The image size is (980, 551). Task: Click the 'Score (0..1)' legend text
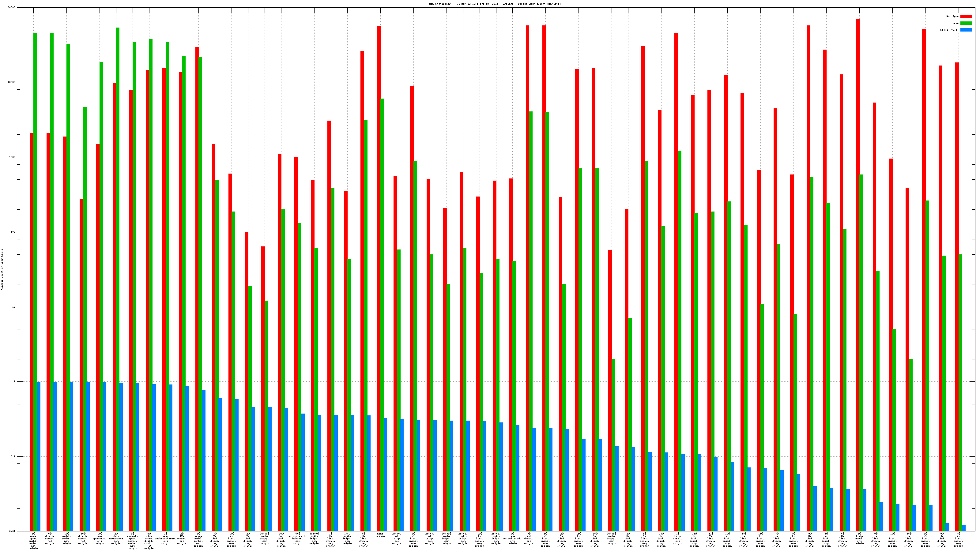point(949,30)
